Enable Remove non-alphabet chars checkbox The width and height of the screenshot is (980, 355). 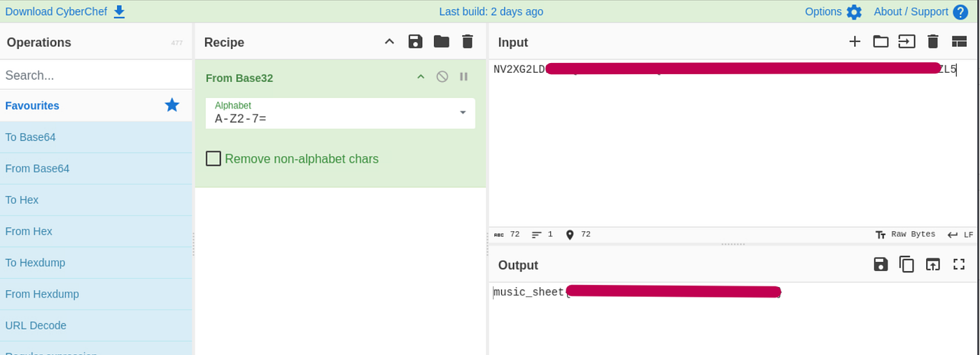213,158
